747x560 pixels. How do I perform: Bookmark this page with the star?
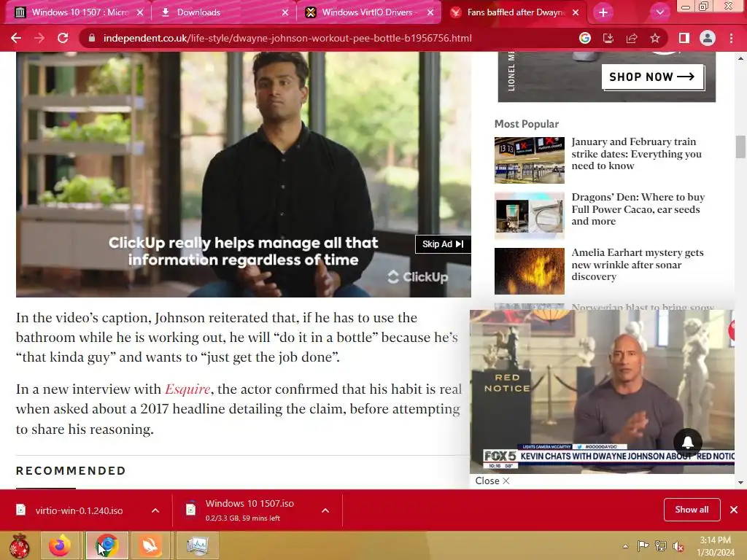(655, 38)
